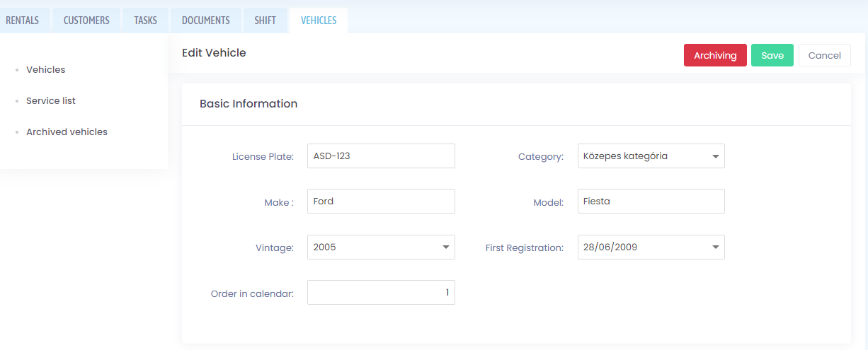
Task: Switch to the Rentals tab
Action: [x=23, y=21]
